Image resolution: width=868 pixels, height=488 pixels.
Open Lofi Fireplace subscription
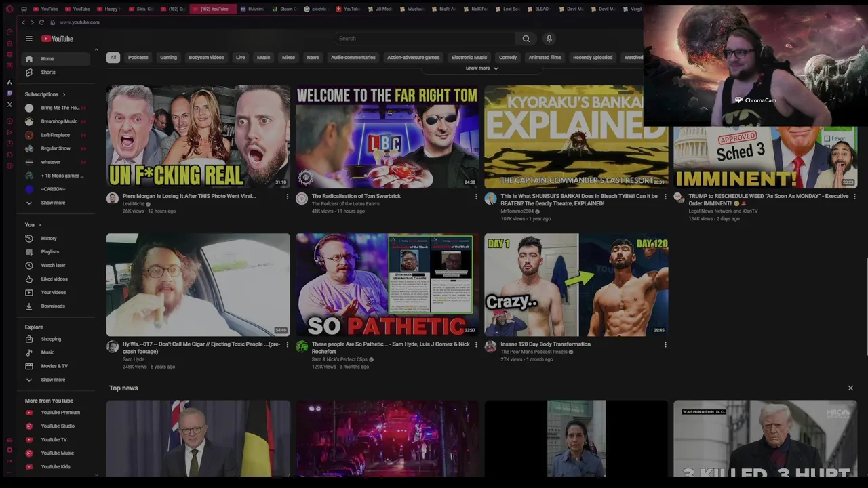click(x=56, y=135)
